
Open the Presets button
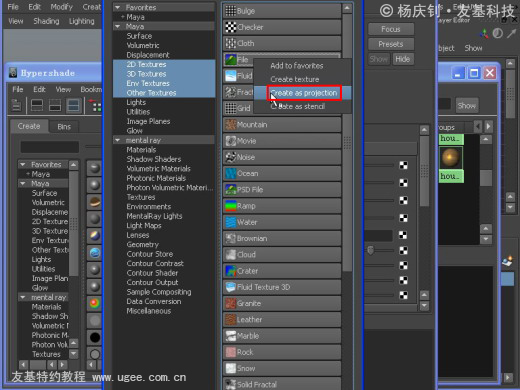click(391, 44)
